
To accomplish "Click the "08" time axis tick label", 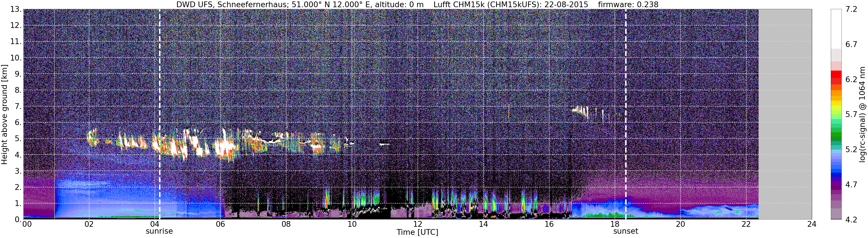I will tap(286, 224).
